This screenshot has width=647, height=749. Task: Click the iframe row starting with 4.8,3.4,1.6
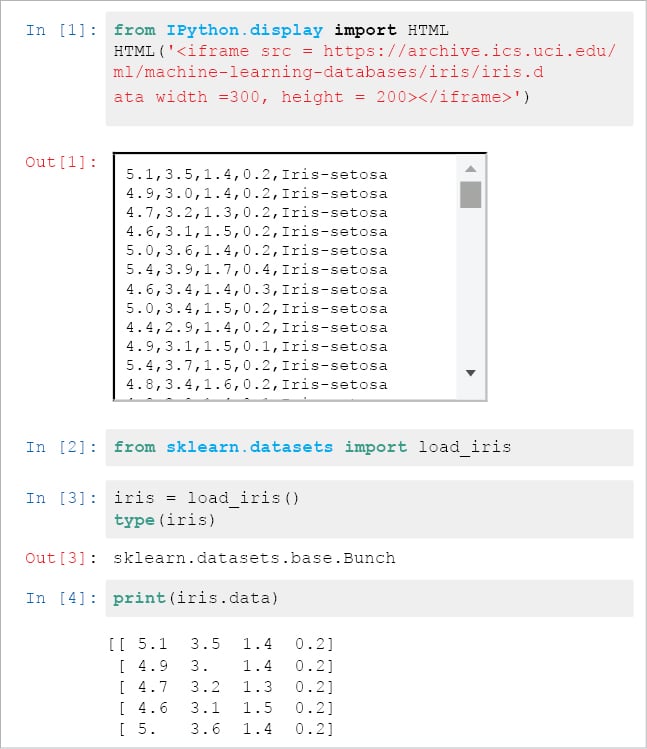click(x=256, y=384)
